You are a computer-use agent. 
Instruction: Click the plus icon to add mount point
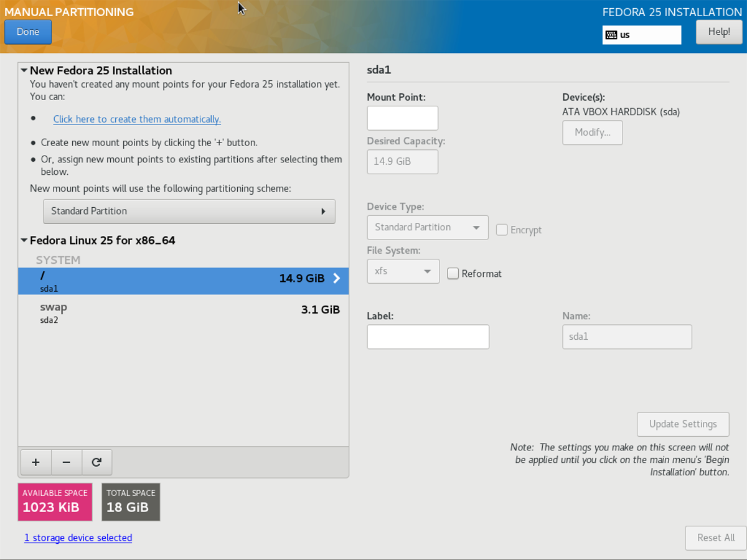pyautogui.click(x=35, y=462)
